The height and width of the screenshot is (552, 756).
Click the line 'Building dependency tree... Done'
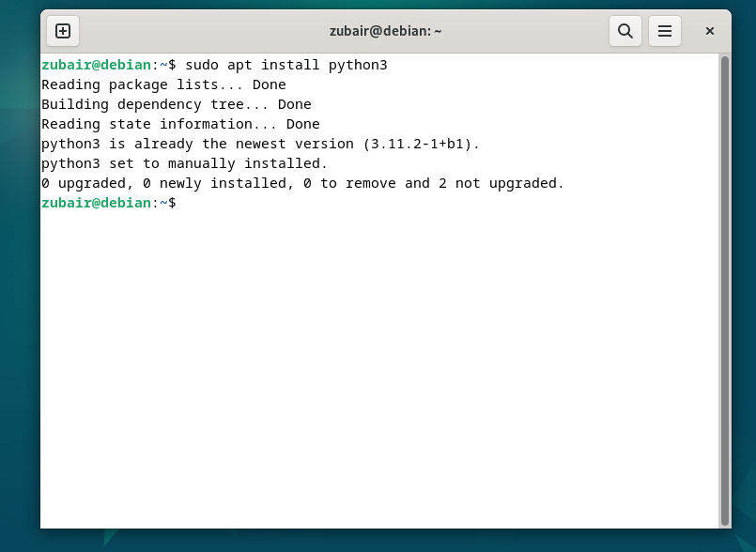[177, 104]
